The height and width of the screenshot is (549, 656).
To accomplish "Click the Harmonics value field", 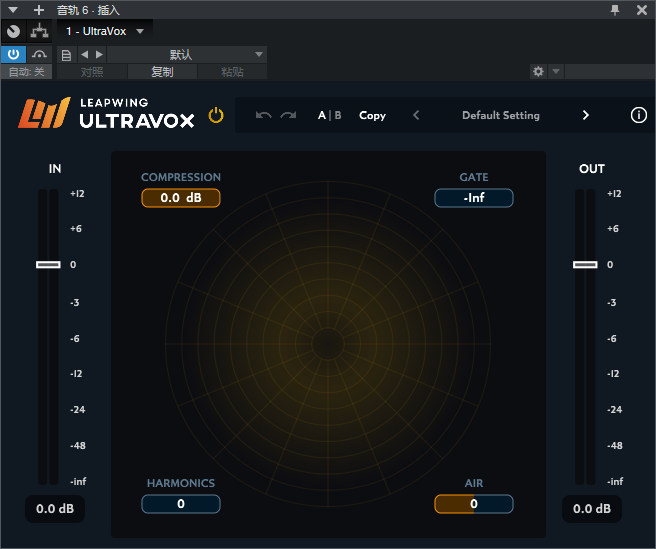I will pos(181,504).
